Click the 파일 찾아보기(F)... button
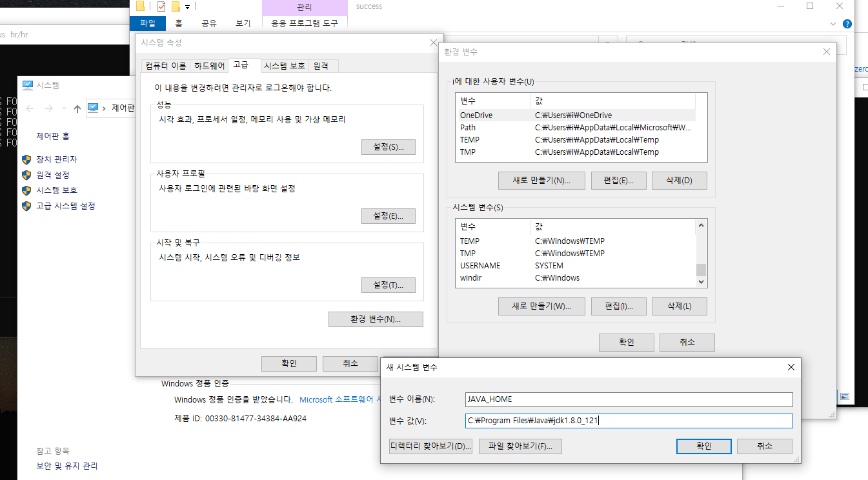868x480 pixels. (520, 446)
